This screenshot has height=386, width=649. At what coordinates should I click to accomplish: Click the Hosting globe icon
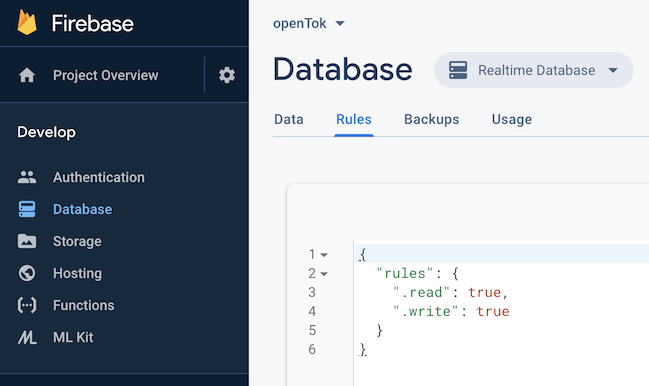click(x=27, y=273)
